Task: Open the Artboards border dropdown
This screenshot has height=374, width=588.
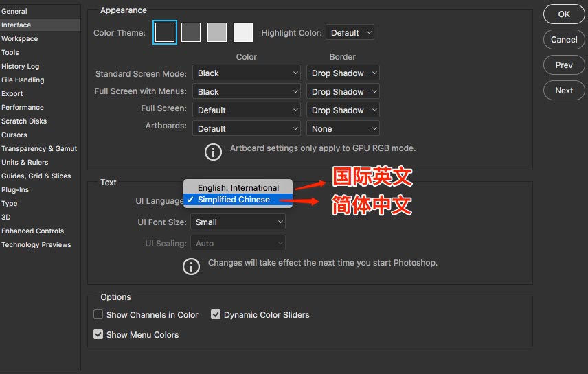Action: tap(343, 128)
